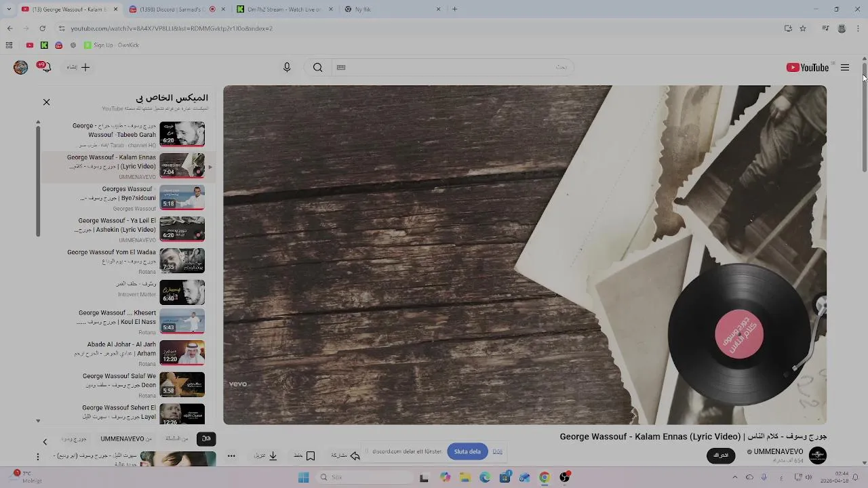Open the Chrome apps grid icon
868x488 pixels.
[x=9, y=45]
